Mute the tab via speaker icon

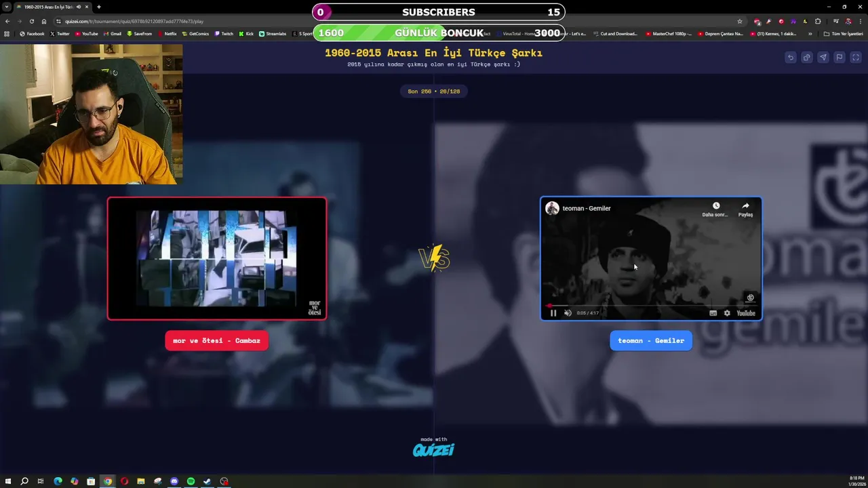click(x=79, y=7)
